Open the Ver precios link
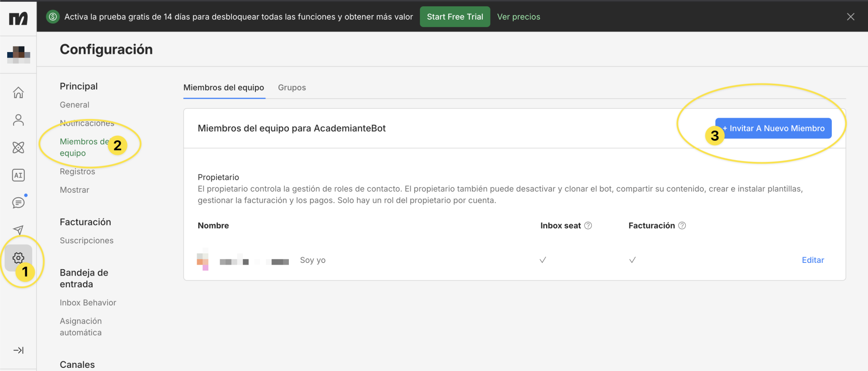868x371 pixels. 519,17
